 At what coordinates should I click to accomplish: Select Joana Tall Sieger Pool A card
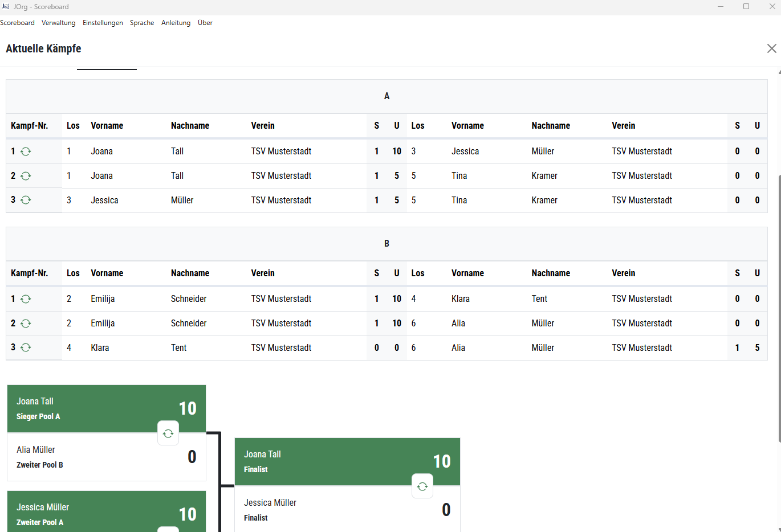coord(86,408)
